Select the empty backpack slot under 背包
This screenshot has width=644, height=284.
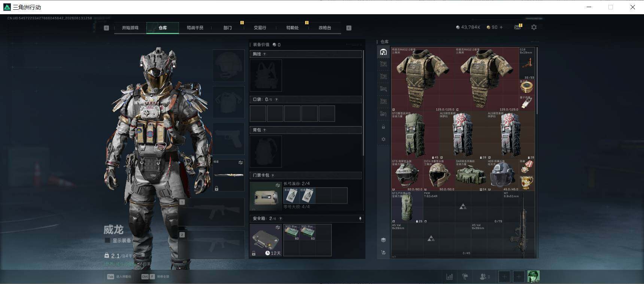pos(266,151)
